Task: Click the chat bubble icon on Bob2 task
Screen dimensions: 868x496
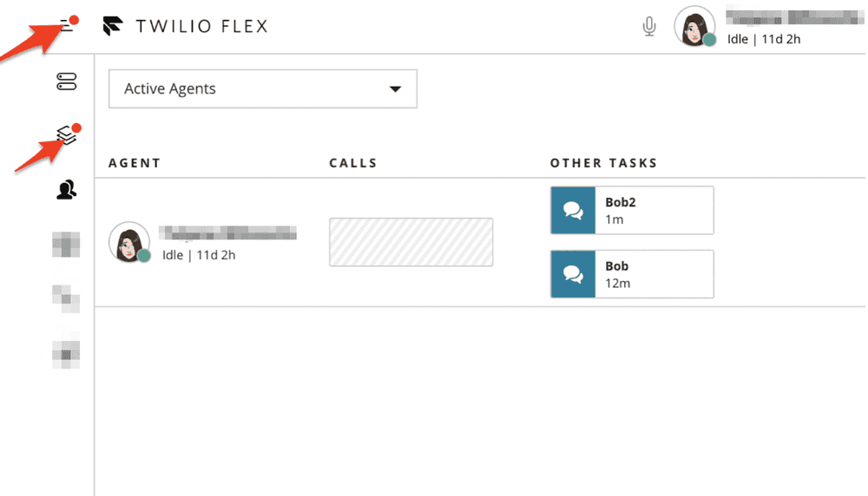Action: tap(573, 211)
